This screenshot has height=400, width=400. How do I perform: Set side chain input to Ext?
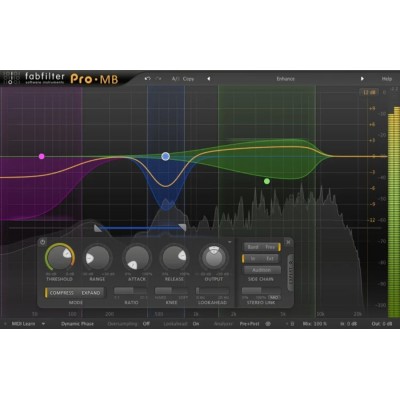tap(270, 258)
